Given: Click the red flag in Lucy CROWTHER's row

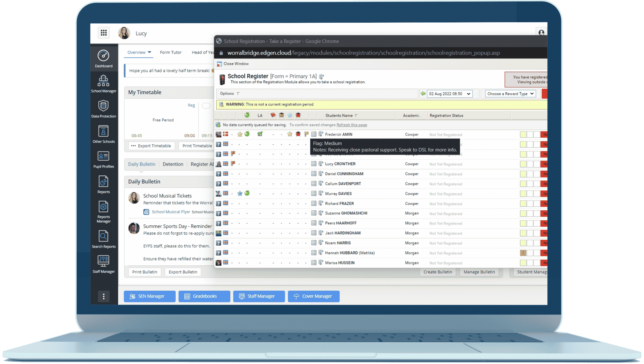Looking at the screenshot, I should pyautogui.click(x=233, y=164).
